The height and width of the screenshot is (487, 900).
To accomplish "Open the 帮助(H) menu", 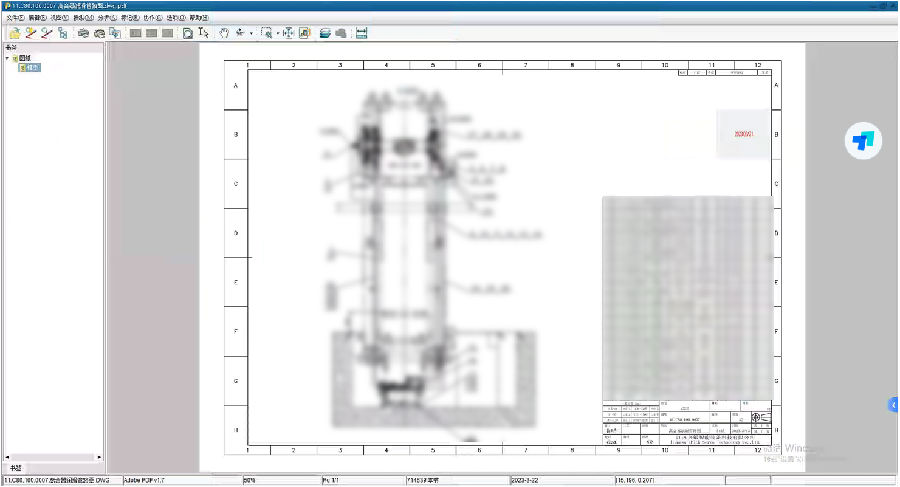I will [200, 18].
